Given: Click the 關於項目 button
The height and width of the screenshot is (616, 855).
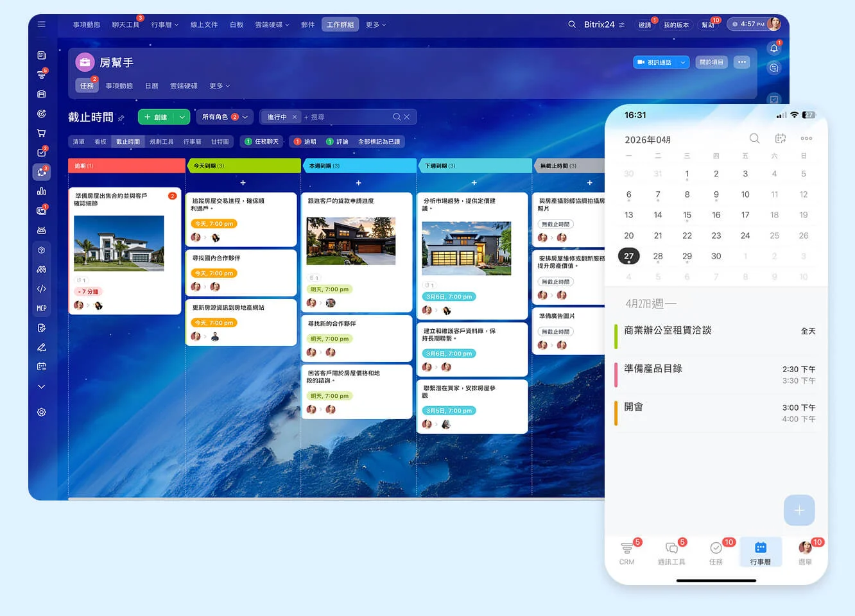Looking at the screenshot, I should [711, 62].
